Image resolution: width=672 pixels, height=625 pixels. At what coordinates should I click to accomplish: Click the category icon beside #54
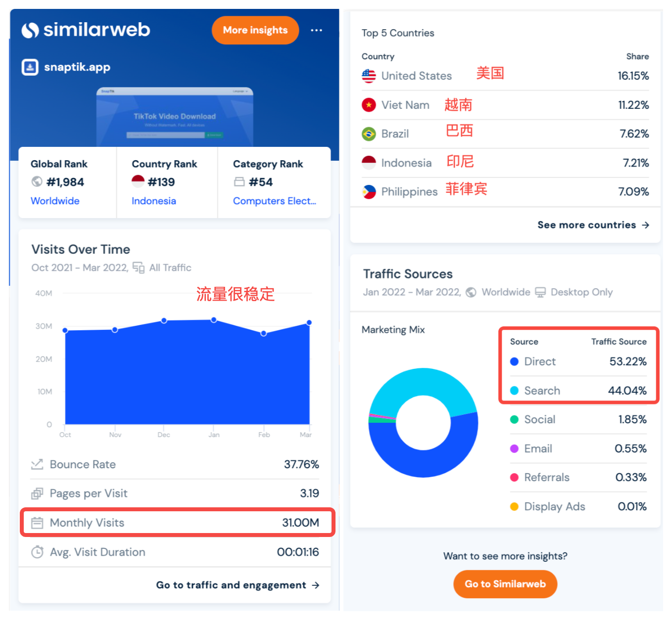[x=239, y=181]
